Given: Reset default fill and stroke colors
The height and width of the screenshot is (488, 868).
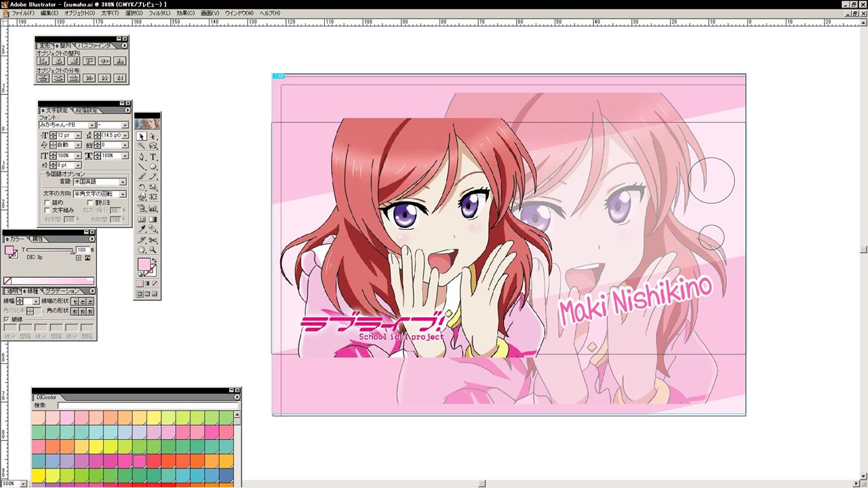Looking at the screenshot, I should click(140, 274).
